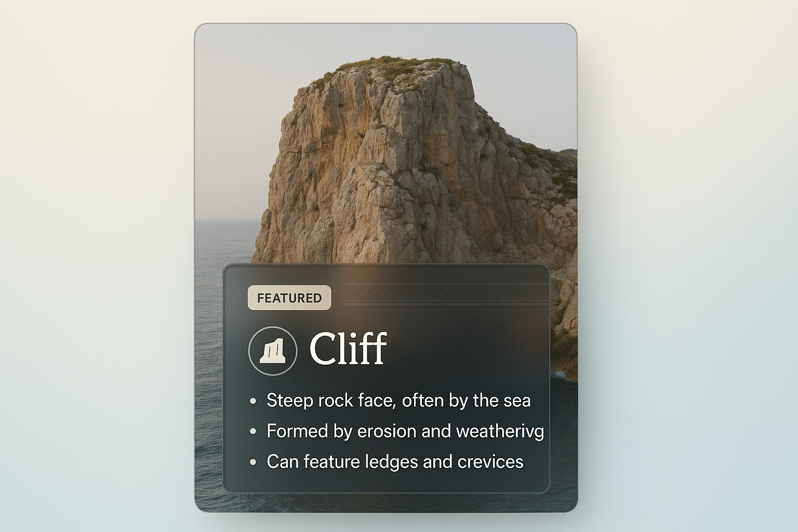Click the FEATURED badge

(x=289, y=298)
